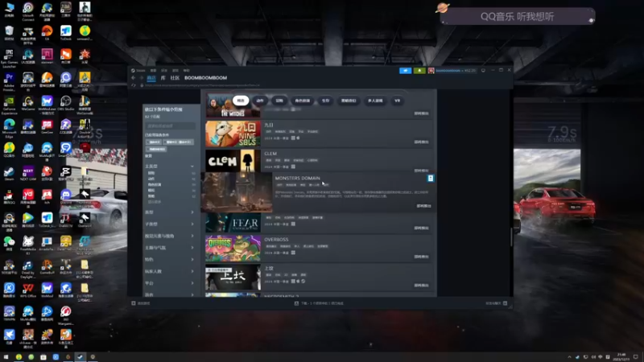This screenshot has width=644, height=362.
Task: Open the MONSTERS DOMAIN game title
Action: pyautogui.click(x=297, y=178)
